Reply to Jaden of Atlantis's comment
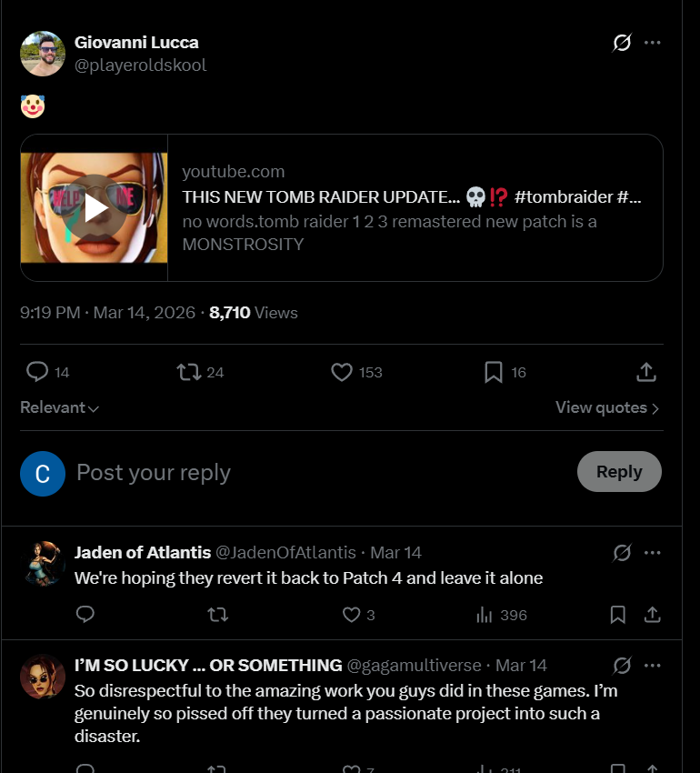700x773 pixels. coord(85,616)
